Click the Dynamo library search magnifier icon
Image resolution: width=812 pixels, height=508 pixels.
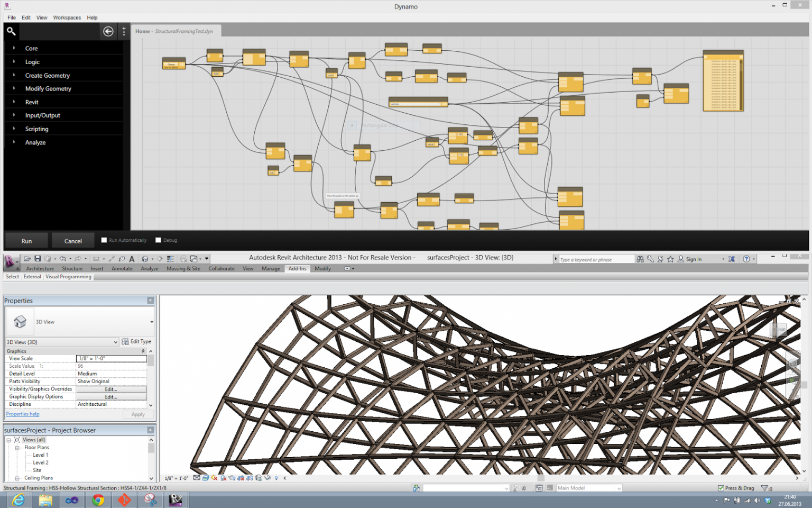tap(11, 31)
